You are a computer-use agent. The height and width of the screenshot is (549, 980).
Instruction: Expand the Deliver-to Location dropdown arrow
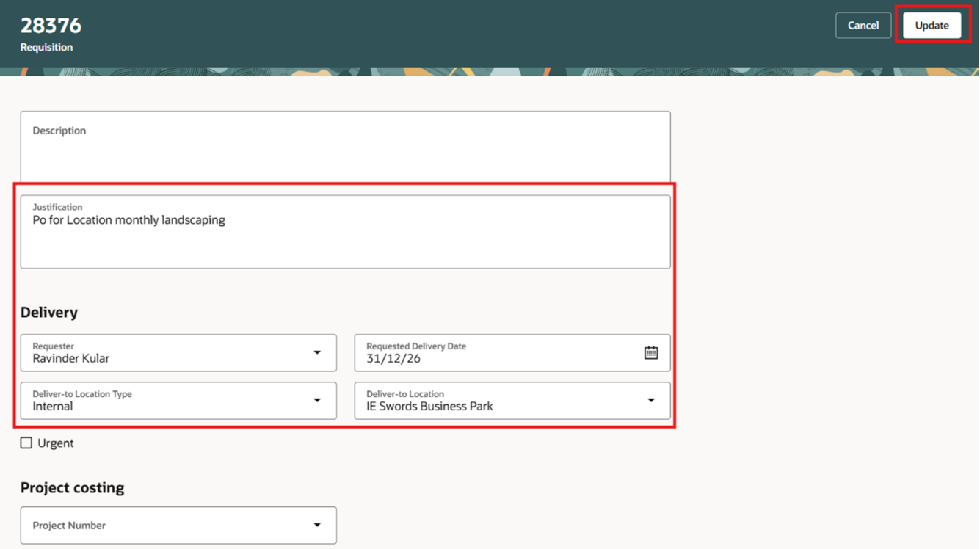point(651,401)
